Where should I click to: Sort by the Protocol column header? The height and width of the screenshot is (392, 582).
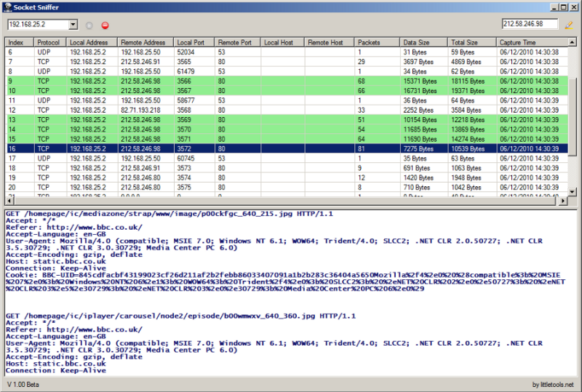pos(50,43)
